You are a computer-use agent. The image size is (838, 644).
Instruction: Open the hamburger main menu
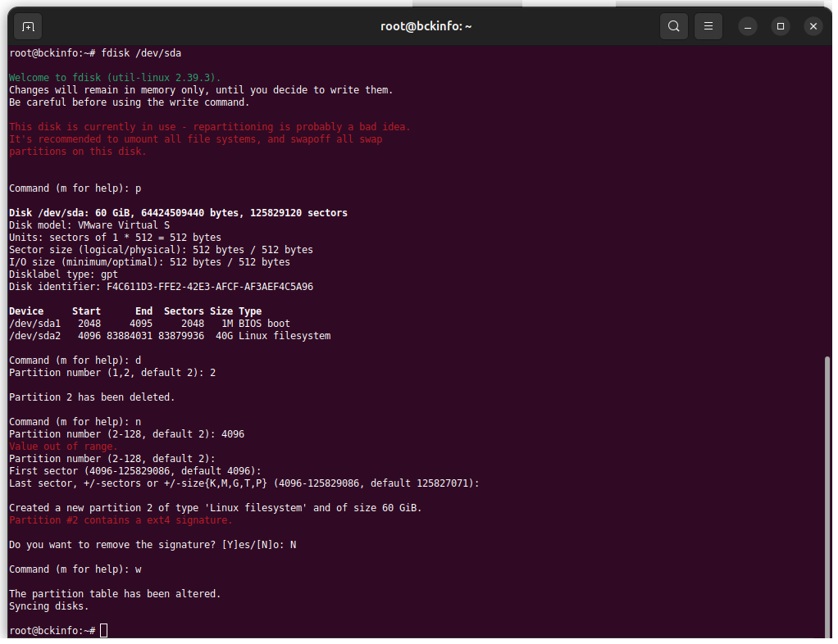click(x=708, y=26)
